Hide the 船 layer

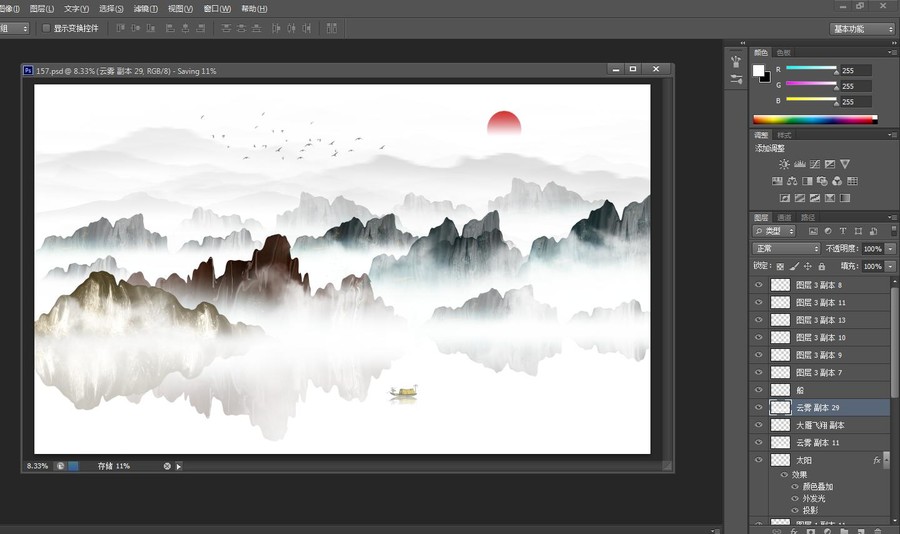pyautogui.click(x=759, y=390)
